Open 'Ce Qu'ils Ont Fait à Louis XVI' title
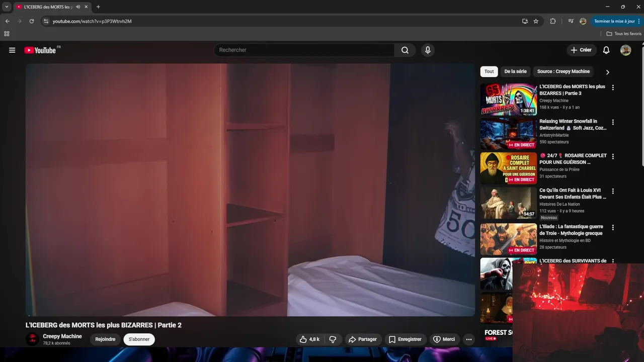 [x=573, y=194]
